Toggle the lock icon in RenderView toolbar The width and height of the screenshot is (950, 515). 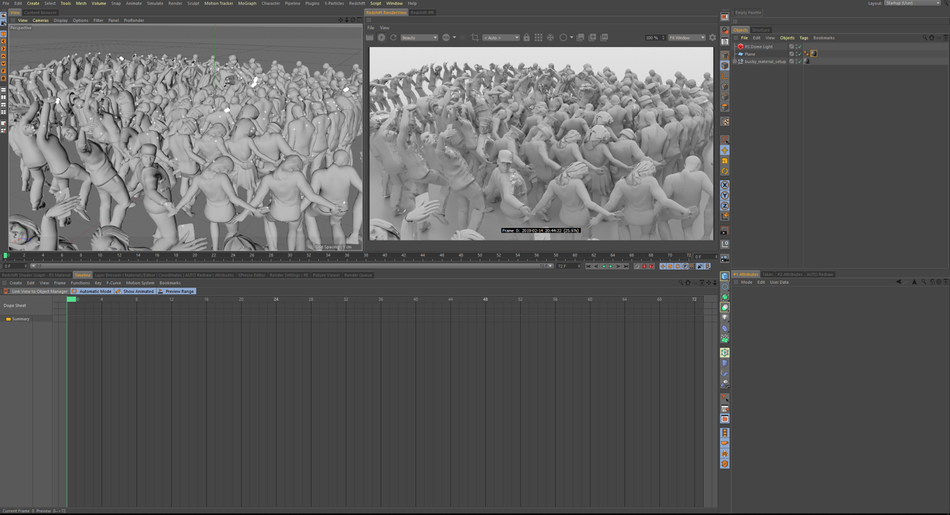click(526, 38)
